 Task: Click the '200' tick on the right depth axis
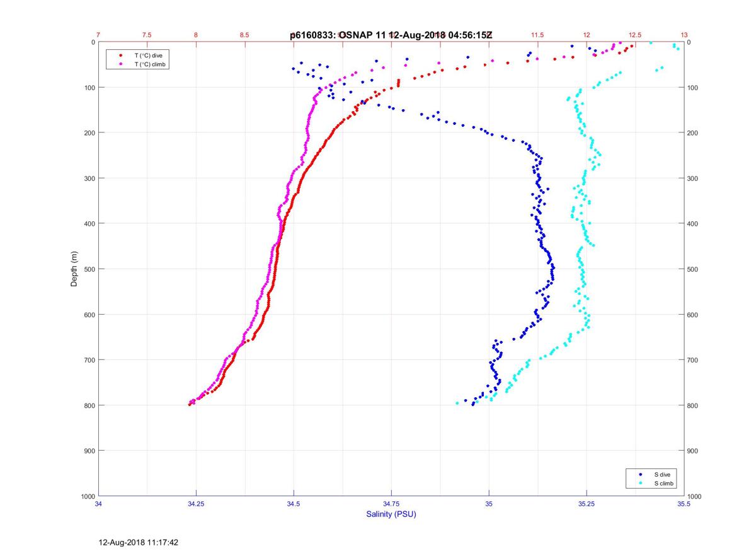click(x=694, y=132)
